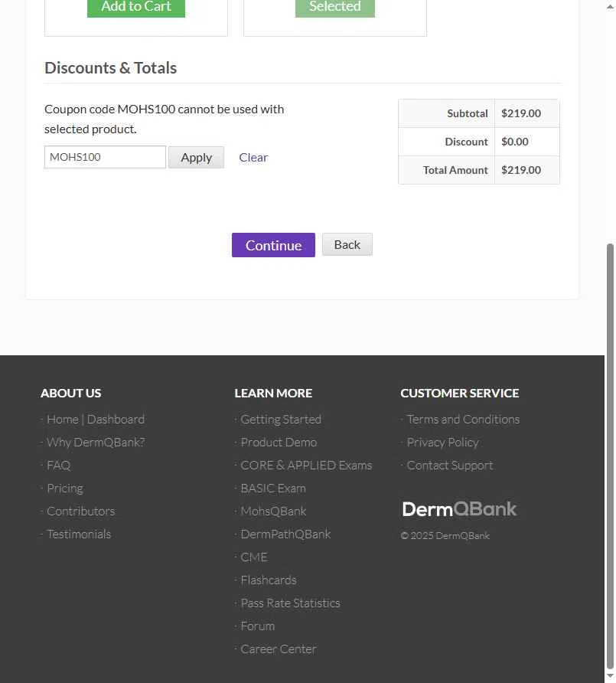Click the scrollbar down arrow

click(610, 675)
